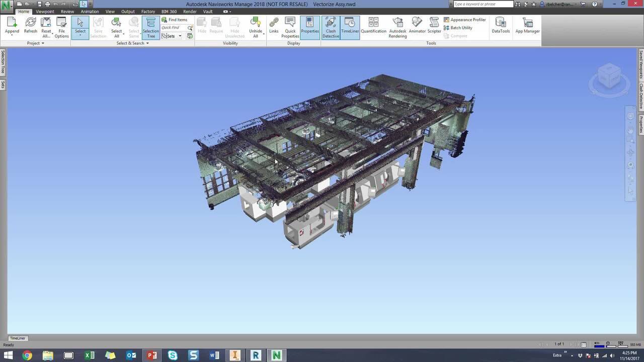Screen dimensions: 644x362
Task: Open Appearance Profiler
Action: (x=465, y=20)
